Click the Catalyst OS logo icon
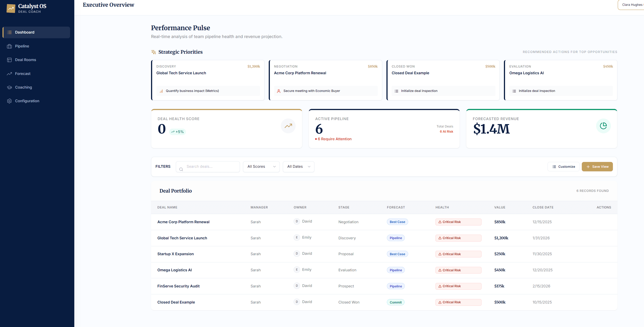 [x=11, y=8]
